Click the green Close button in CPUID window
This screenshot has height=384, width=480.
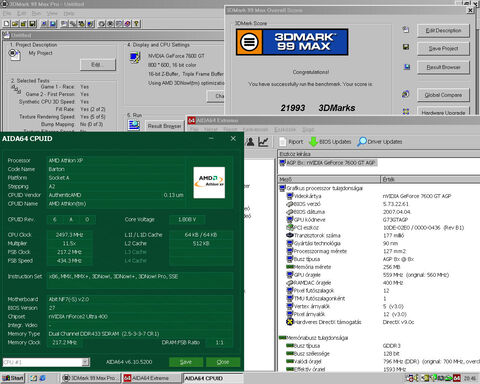click(x=223, y=362)
